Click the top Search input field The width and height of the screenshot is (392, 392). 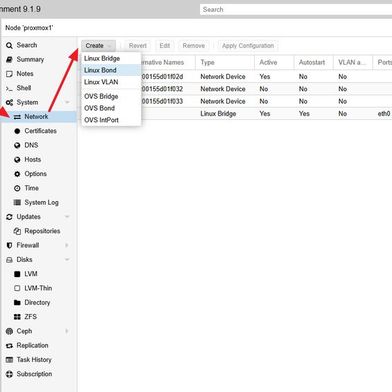point(296,9)
